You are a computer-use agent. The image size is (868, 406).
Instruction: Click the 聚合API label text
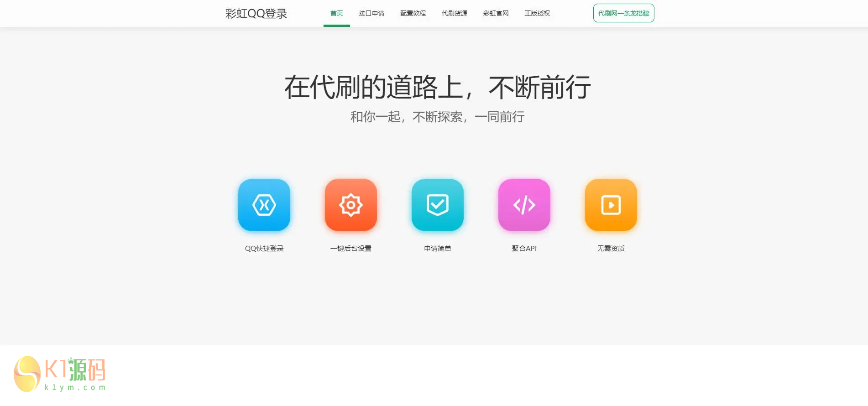click(524, 249)
